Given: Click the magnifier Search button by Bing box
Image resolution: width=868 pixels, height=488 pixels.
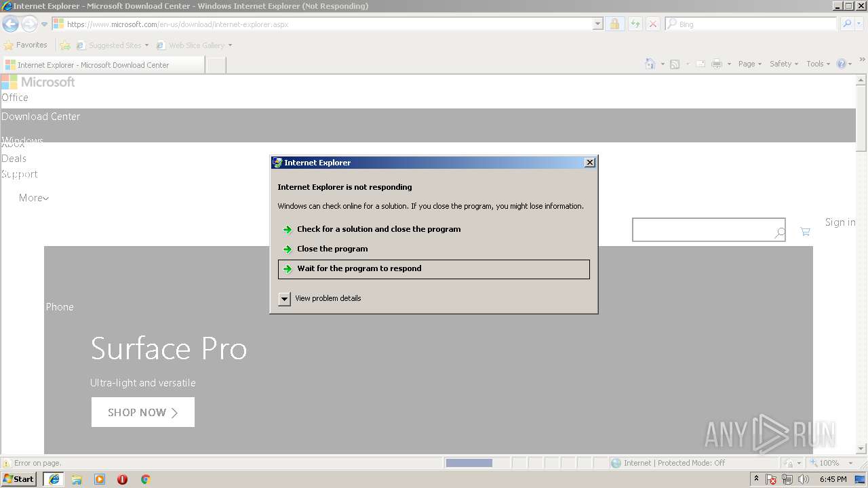Looking at the screenshot, I should click(846, 24).
